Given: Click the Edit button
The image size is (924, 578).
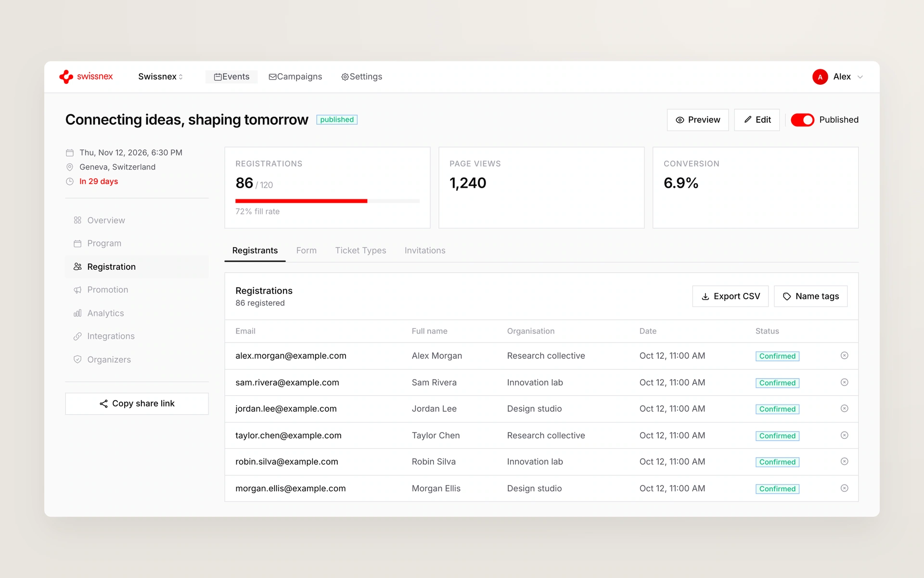Looking at the screenshot, I should [x=757, y=120].
